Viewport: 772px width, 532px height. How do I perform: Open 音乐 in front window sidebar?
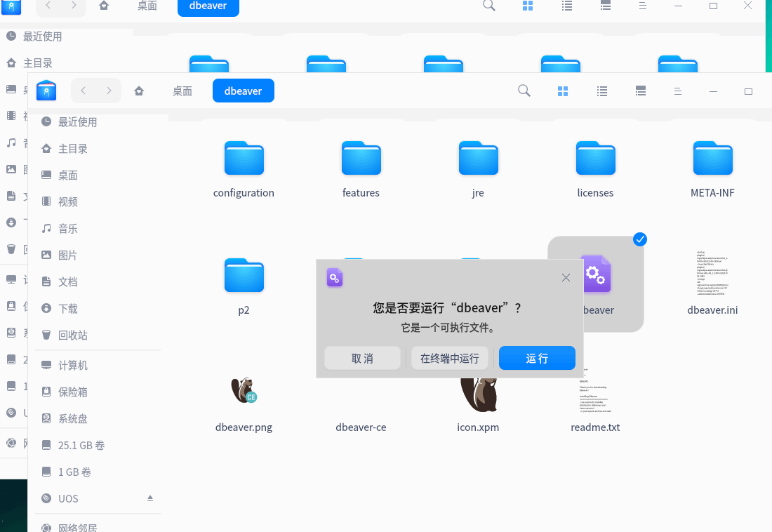click(x=67, y=228)
